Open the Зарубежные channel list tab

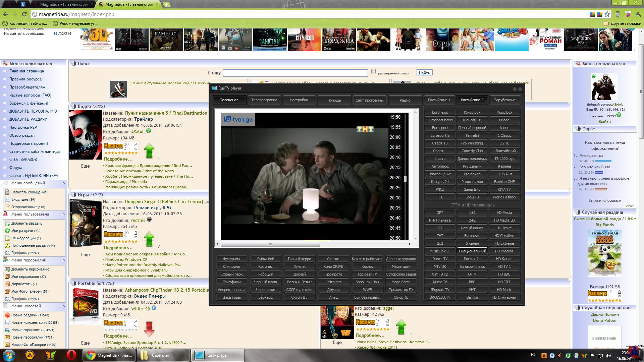click(x=504, y=100)
